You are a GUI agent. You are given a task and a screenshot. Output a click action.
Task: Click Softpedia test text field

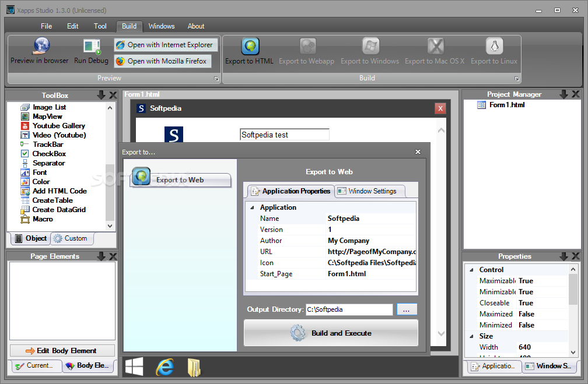(x=284, y=135)
